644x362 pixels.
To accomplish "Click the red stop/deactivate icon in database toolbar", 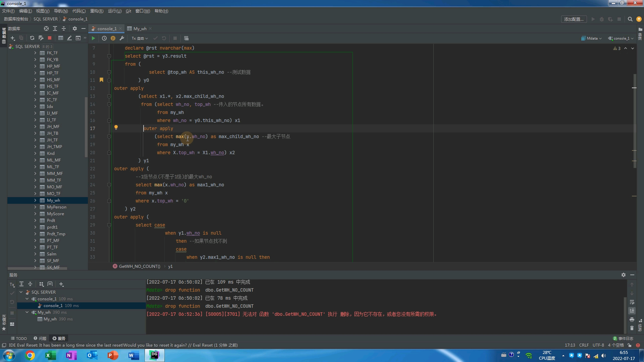I will click(x=50, y=38).
